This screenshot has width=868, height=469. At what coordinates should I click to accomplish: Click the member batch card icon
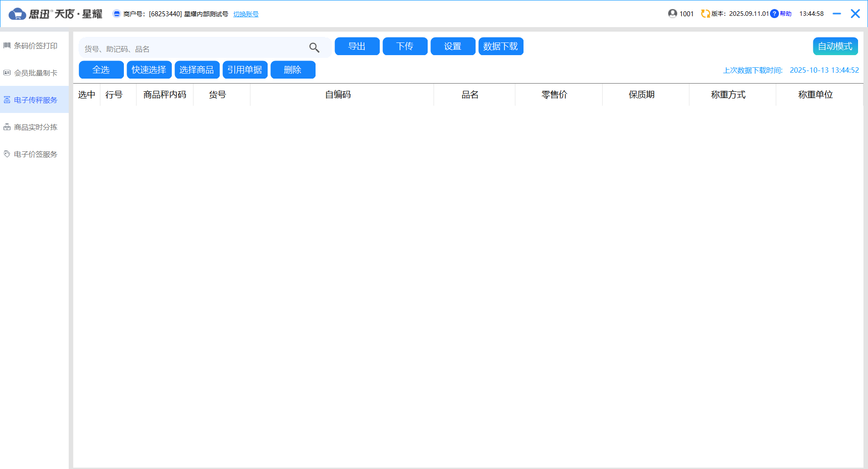[x=7, y=73]
